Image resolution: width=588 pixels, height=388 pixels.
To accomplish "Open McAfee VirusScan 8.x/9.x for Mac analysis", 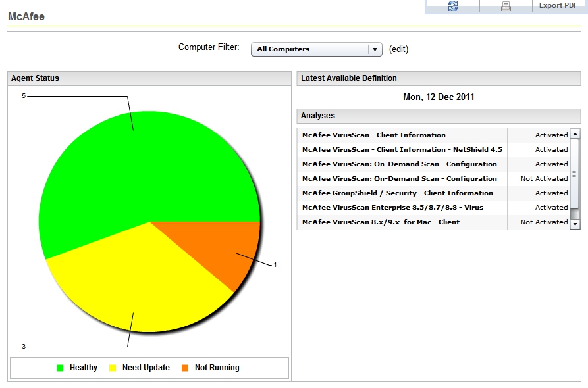I will (x=381, y=222).
